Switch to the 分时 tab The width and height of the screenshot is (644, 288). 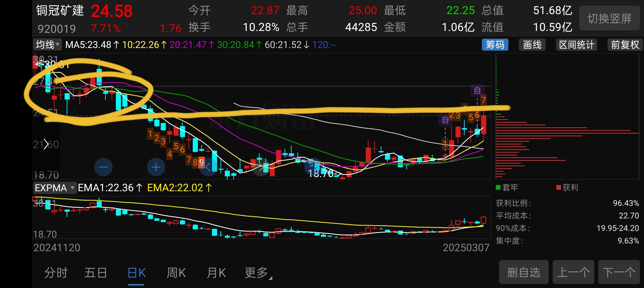[56, 273]
